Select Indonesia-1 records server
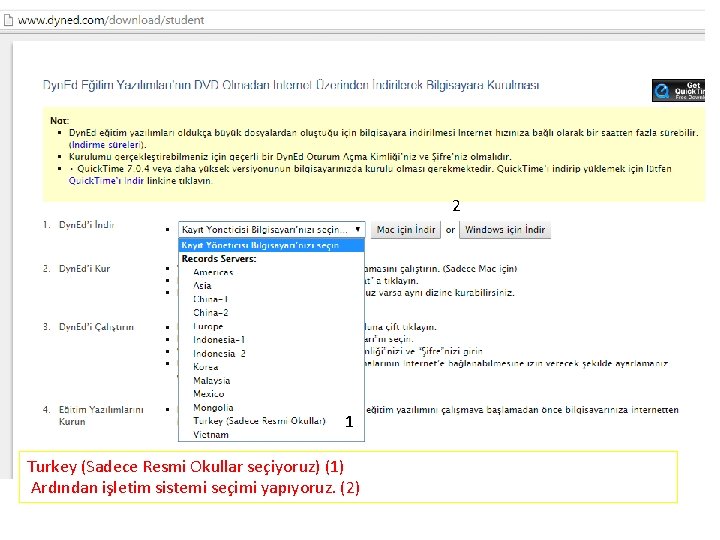This screenshot has width=720, height=540. tap(219, 340)
